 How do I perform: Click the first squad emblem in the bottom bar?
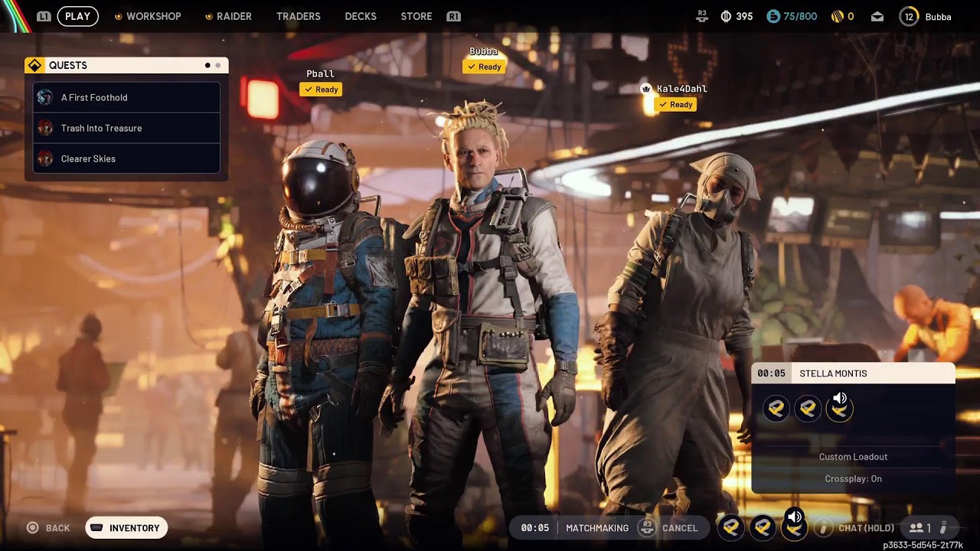(x=730, y=527)
